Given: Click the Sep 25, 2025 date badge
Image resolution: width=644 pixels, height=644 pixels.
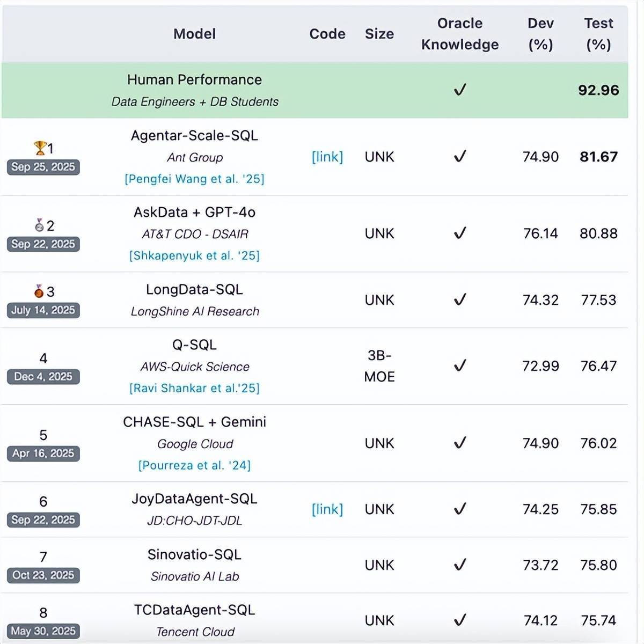Looking at the screenshot, I should [x=43, y=167].
